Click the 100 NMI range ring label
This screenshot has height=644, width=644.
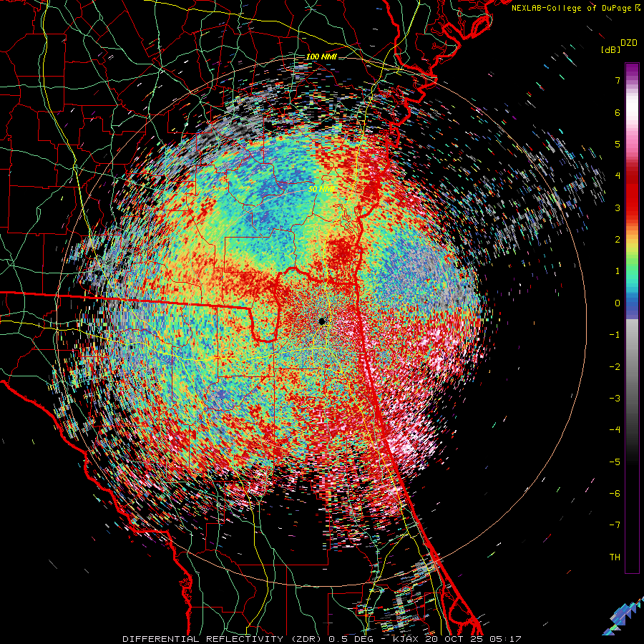click(x=321, y=57)
